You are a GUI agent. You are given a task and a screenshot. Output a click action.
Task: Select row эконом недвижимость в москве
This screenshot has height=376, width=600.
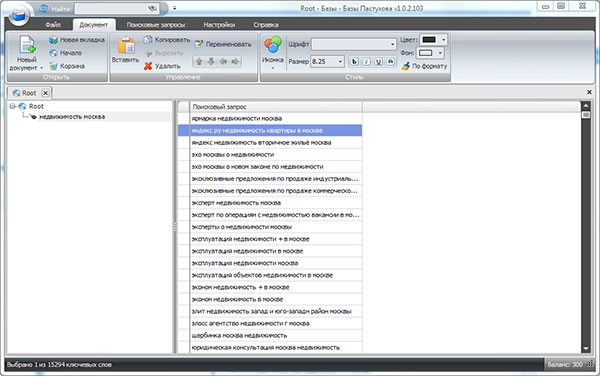point(276,299)
